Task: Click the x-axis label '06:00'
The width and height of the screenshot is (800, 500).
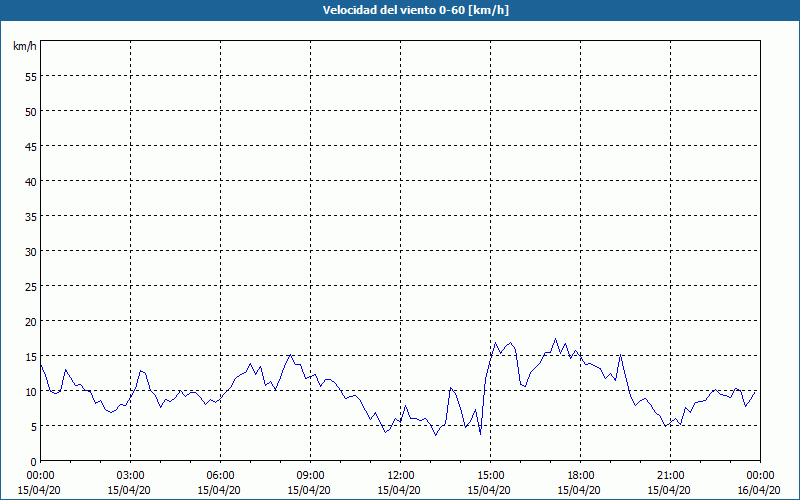Action: pyautogui.click(x=220, y=476)
